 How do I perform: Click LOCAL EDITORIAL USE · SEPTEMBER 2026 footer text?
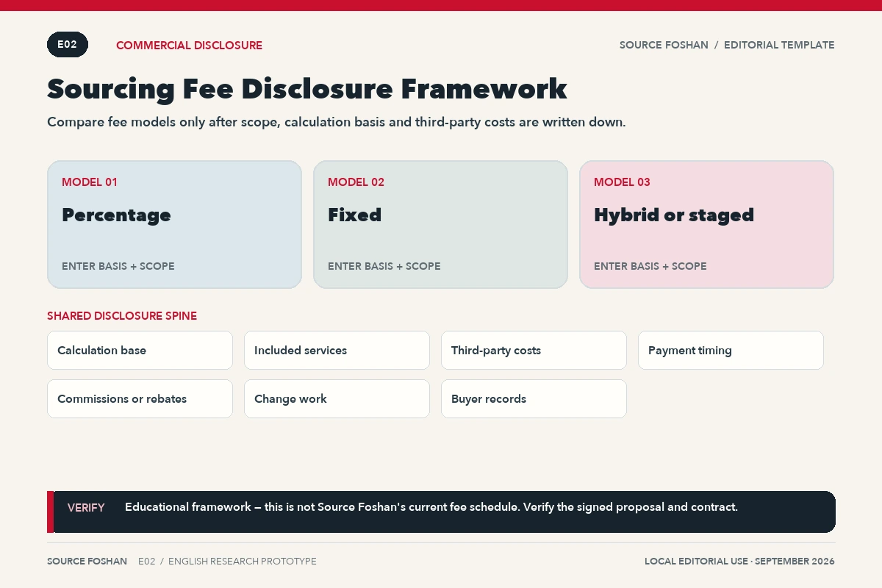[x=739, y=562]
